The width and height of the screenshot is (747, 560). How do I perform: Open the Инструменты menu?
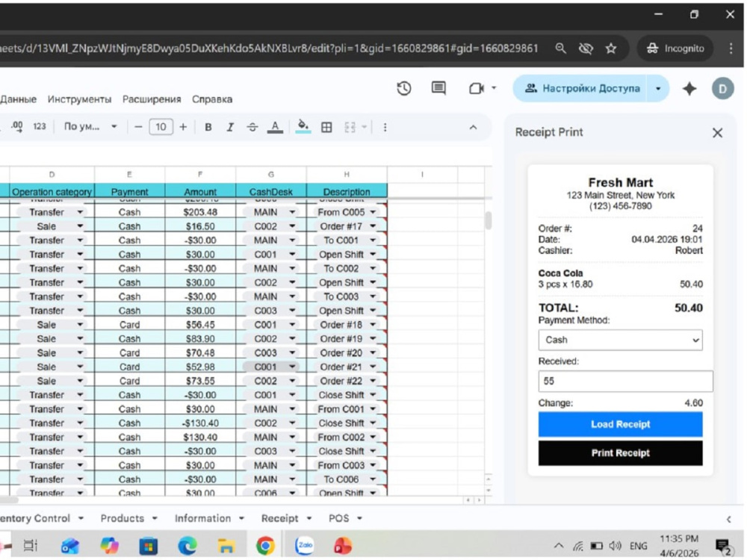79,99
